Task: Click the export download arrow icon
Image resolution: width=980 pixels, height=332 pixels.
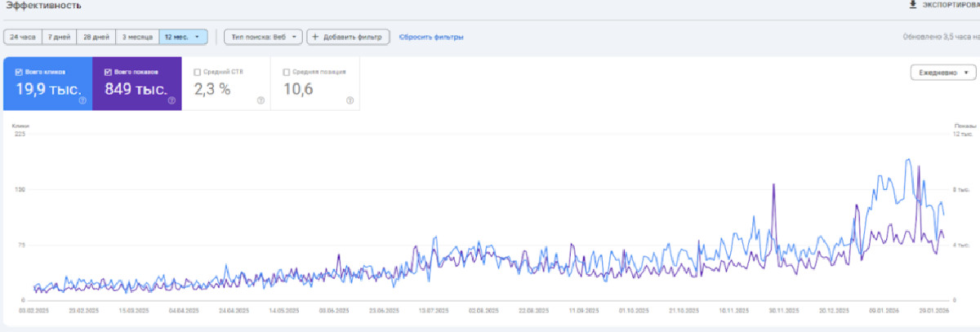Action: point(912,5)
